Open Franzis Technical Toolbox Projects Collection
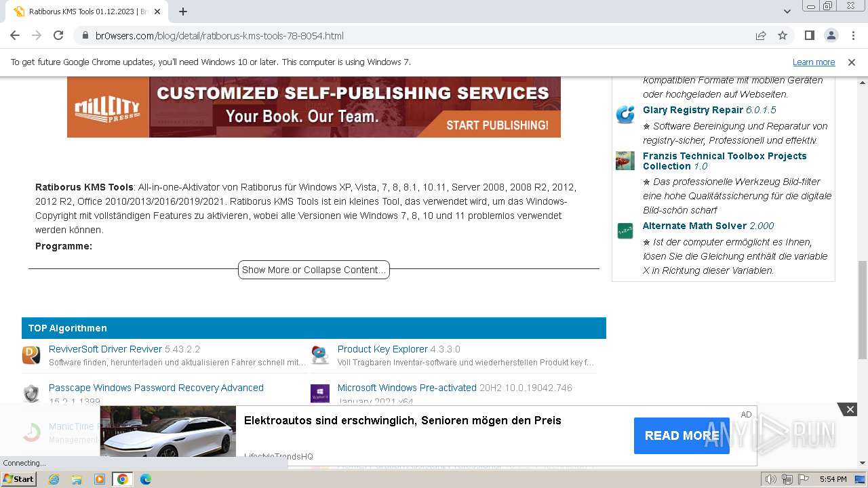This screenshot has width=868, height=488. [x=724, y=161]
